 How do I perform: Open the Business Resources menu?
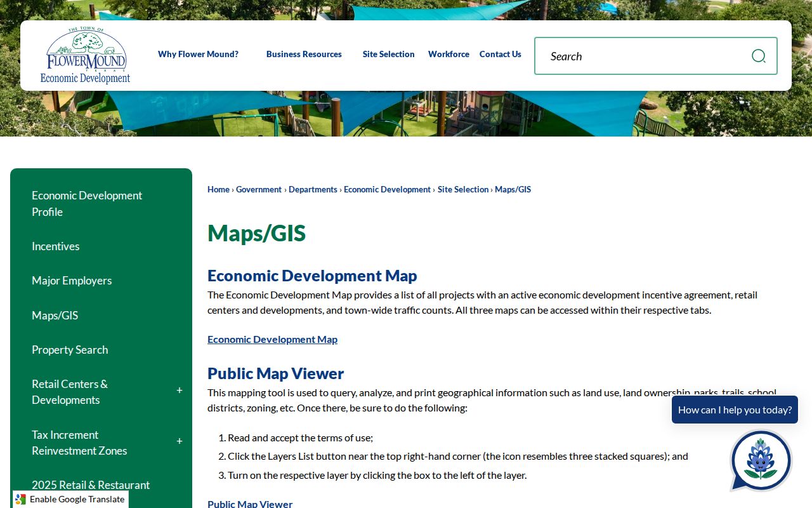(x=304, y=54)
